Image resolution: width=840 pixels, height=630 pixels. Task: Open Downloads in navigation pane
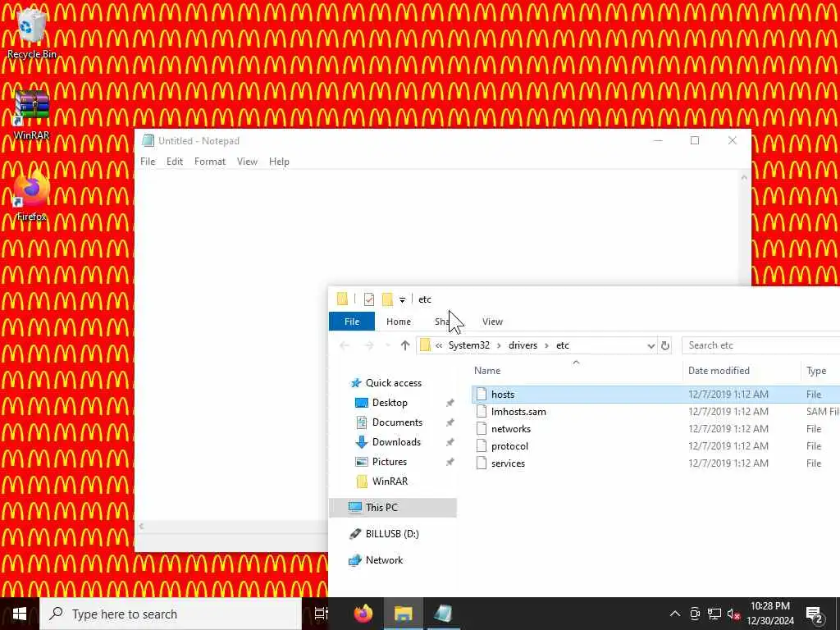[396, 442]
